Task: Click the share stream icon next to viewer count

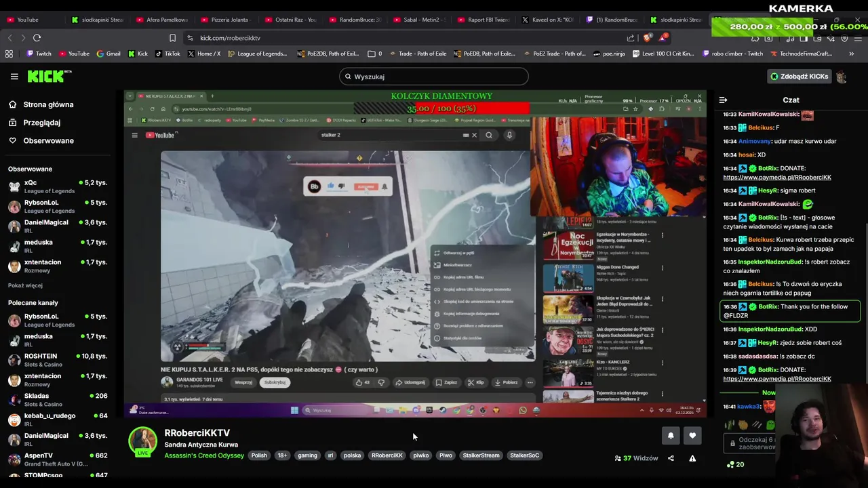Action: tap(671, 458)
